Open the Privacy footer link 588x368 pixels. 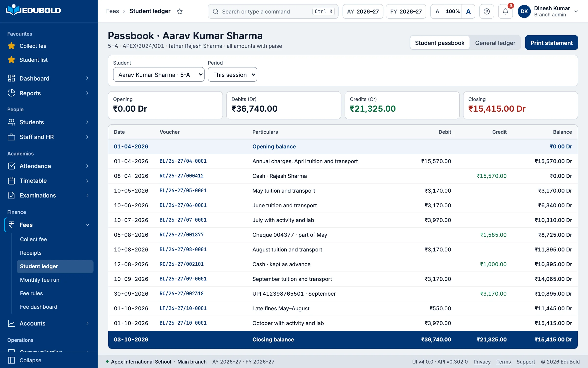[482, 362]
